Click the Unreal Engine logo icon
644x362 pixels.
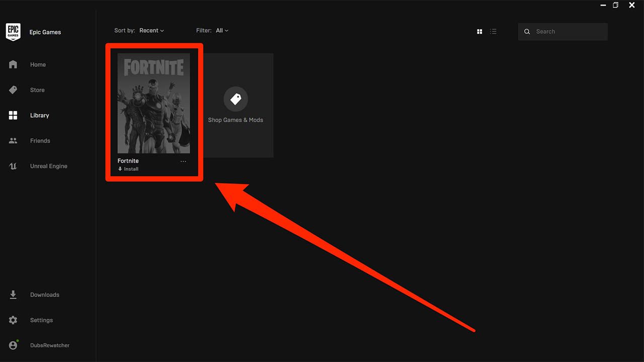pos(13,166)
